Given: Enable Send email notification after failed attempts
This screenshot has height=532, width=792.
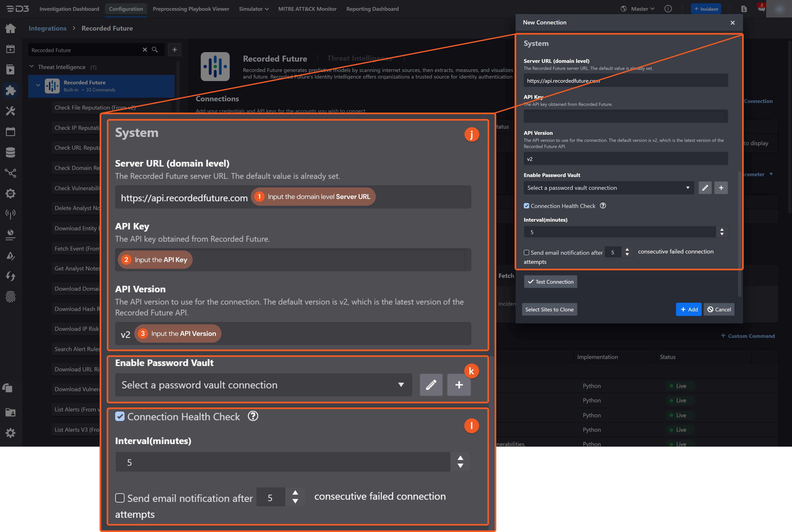Looking at the screenshot, I should pyautogui.click(x=120, y=498).
